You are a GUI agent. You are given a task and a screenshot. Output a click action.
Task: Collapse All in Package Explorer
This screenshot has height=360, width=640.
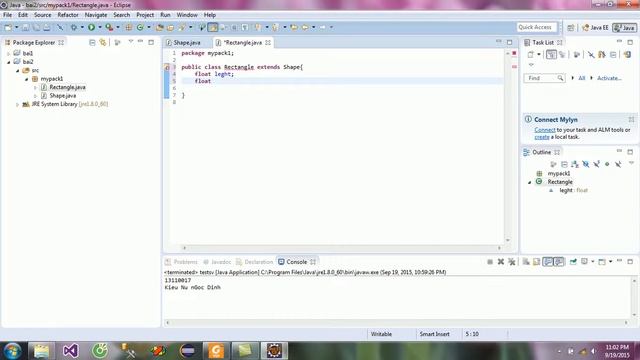pyautogui.click(x=92, y=42)
